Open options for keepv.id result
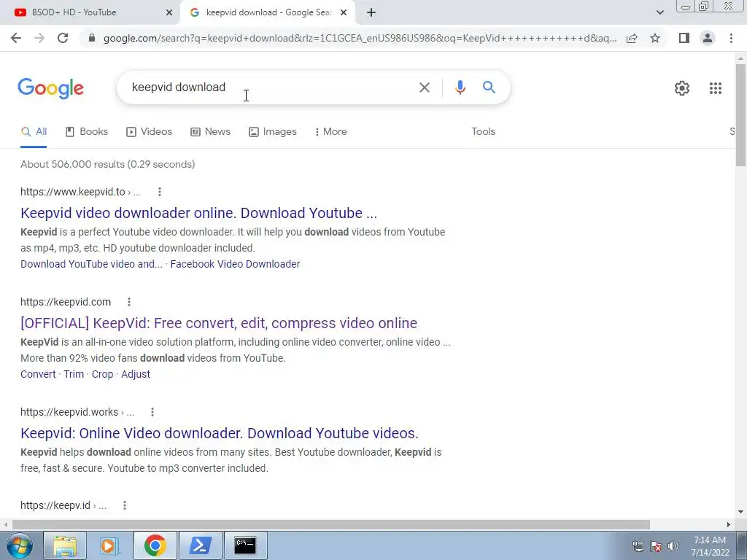This screenshot has width=747, height=560. coord(124,505)
